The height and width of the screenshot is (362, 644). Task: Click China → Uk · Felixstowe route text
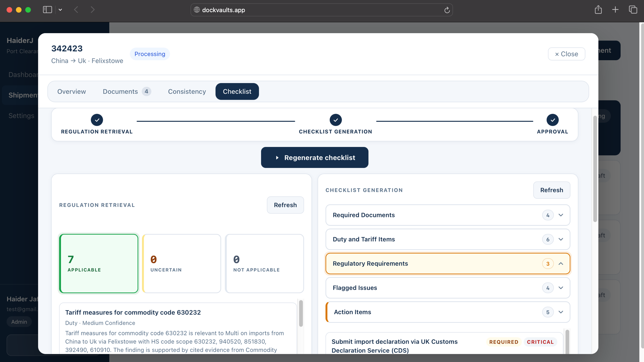[87, 61]
